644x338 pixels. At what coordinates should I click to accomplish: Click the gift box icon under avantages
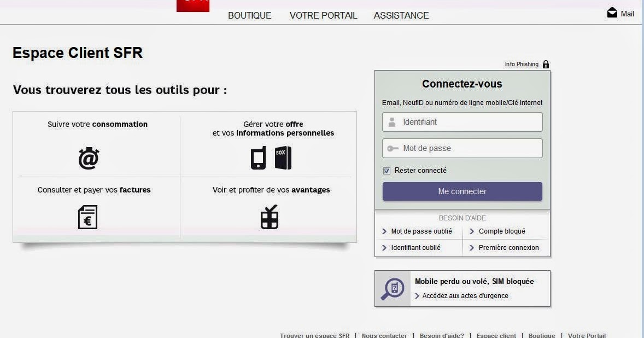[x=270, y=217]
